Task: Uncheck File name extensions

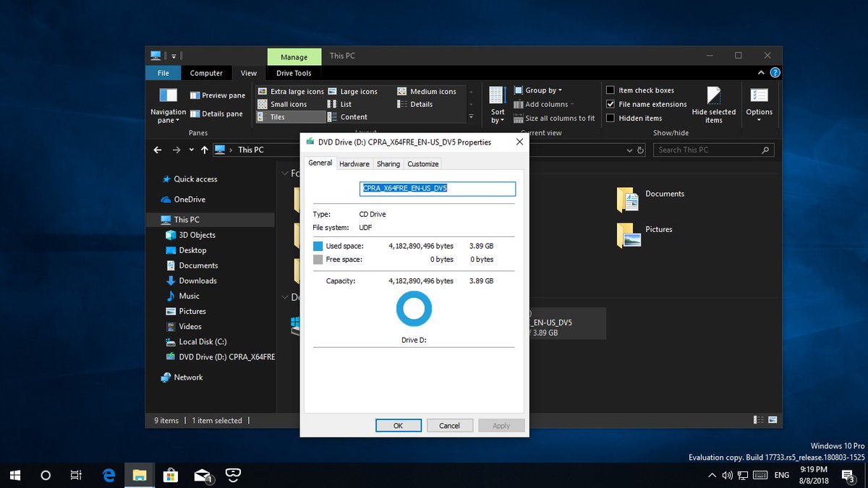Action: tap(610, 104)
